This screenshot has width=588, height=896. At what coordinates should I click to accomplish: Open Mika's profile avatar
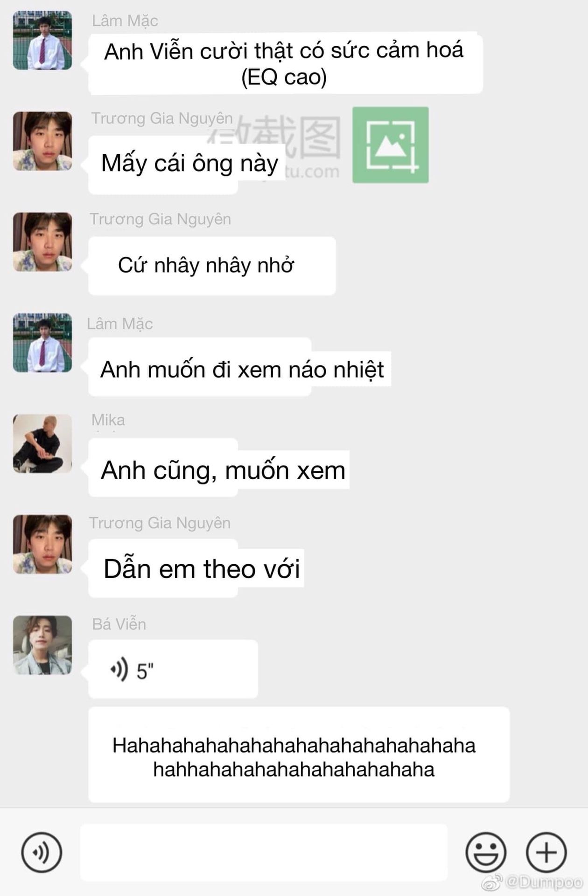[42, 443]
